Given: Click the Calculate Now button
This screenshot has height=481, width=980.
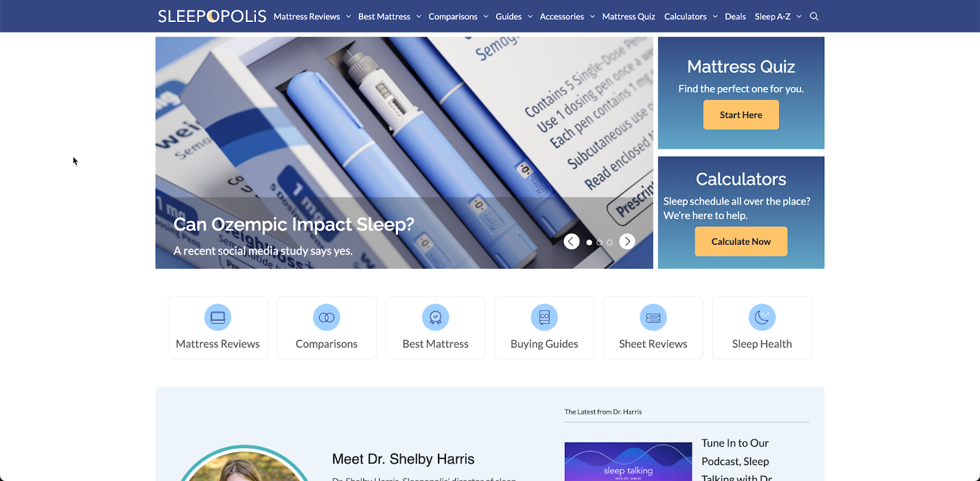Looking at the screenshot, I should coord(741,242).
